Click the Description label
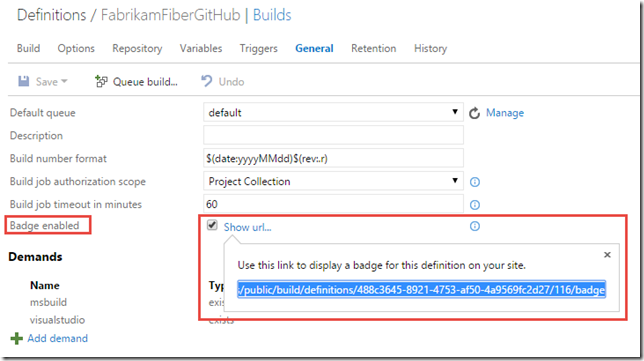The height and width of the screenshot is (361, 644). (x=36, y=136)
